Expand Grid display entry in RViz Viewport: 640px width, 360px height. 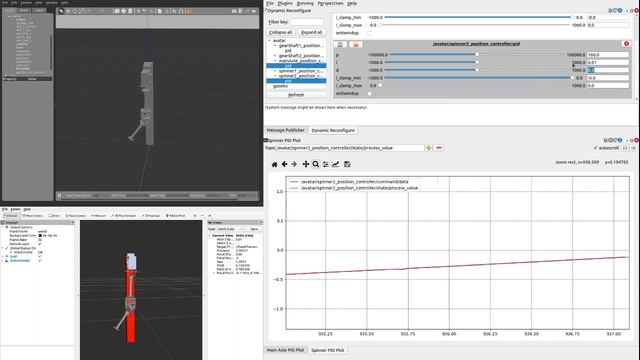3,256
